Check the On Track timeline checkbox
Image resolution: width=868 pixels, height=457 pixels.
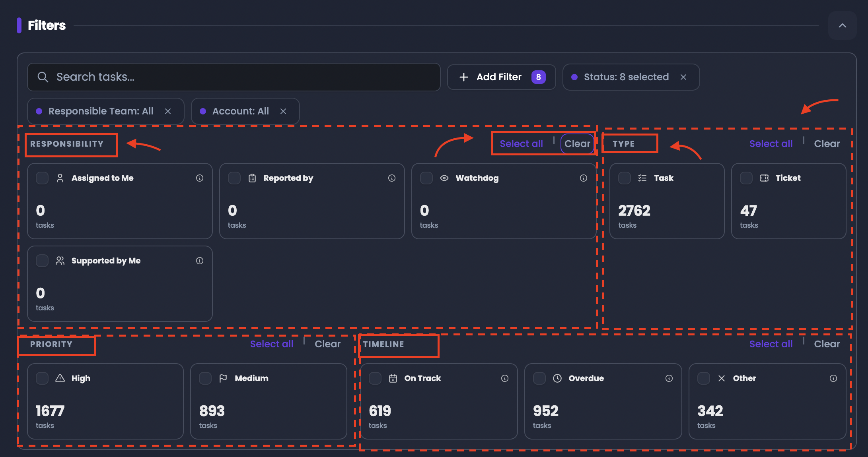(x=375, y=378)
